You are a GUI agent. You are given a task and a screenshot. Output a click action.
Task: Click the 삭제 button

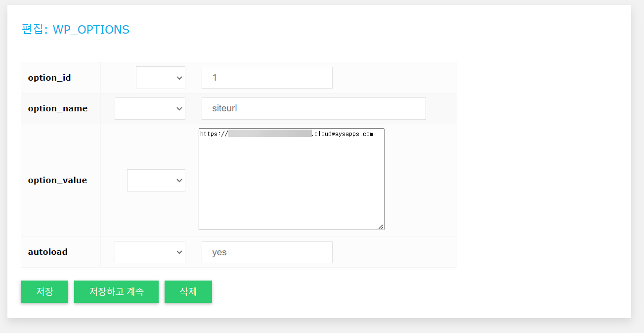(188, 291)
